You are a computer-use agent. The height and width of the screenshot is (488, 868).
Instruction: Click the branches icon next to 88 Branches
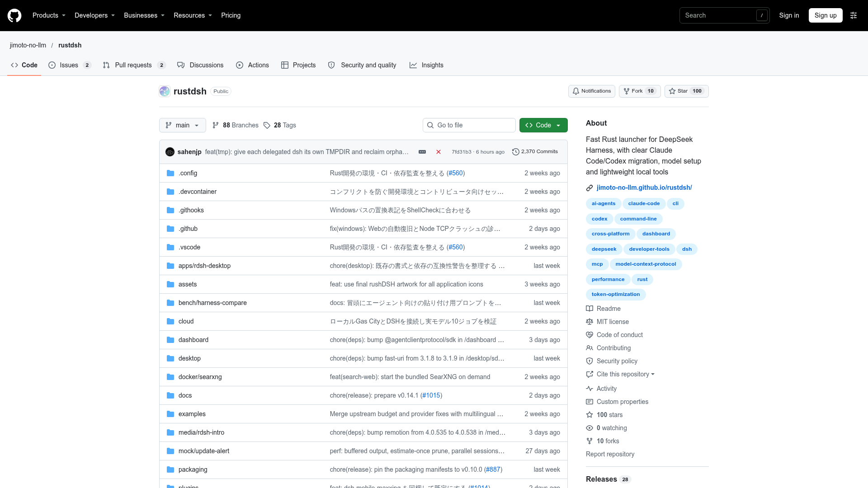point(216,125)
